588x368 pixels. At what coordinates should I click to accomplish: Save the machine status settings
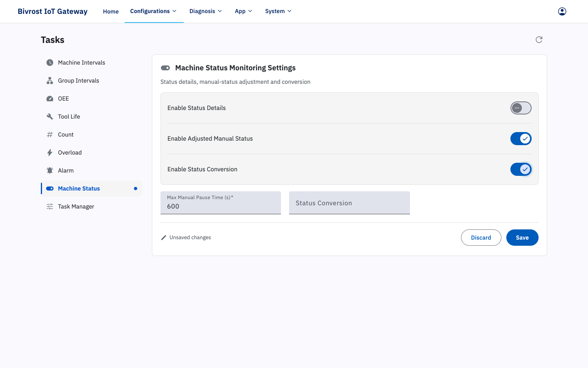pyautogui.click(x=522, y=238)
